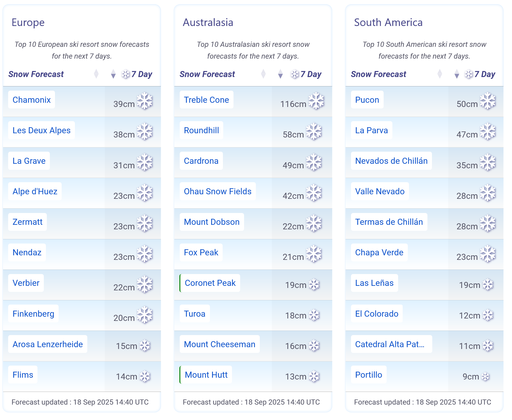Open the Ohau Snow Fields link
512x420 pixels.
(217, 192)
